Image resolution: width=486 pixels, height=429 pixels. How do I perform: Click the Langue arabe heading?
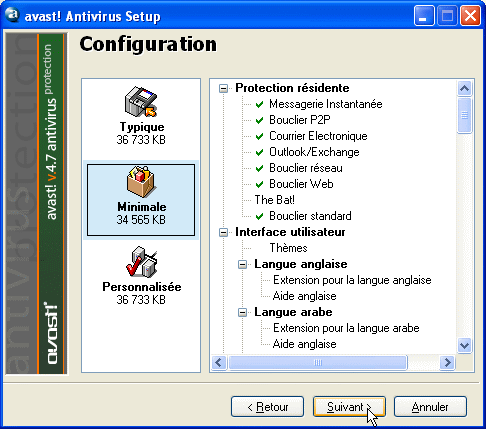[x=293, y=312]
